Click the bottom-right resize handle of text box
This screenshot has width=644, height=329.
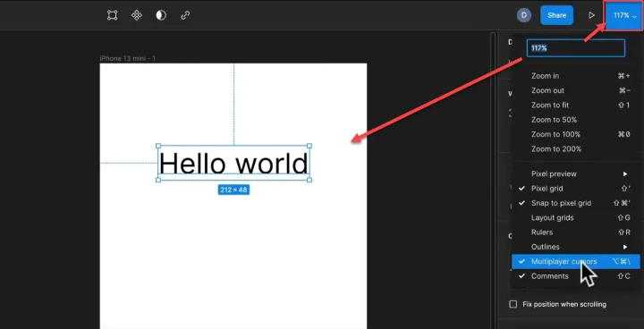pyautogui.click(x=309, y=180)
